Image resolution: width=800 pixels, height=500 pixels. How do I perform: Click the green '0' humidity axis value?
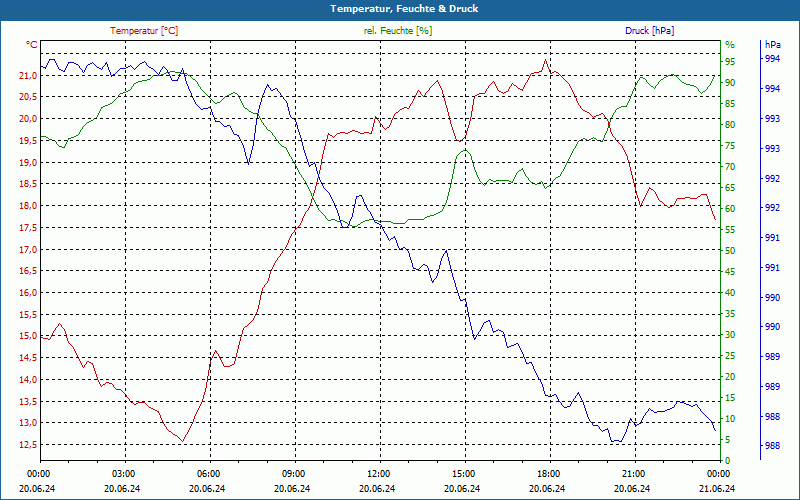pyautogui.click(x=728, y=461)
